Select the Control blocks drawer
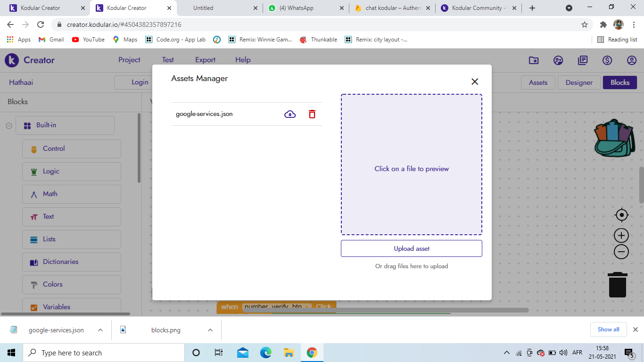This screenshot has height=362, width=644. tap(72, 148)
